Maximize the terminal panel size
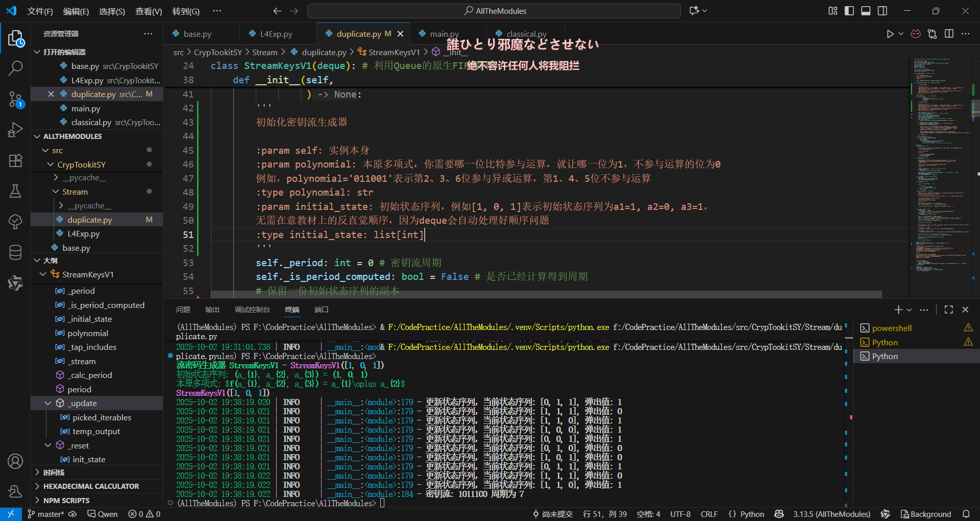 pos(949,310)
